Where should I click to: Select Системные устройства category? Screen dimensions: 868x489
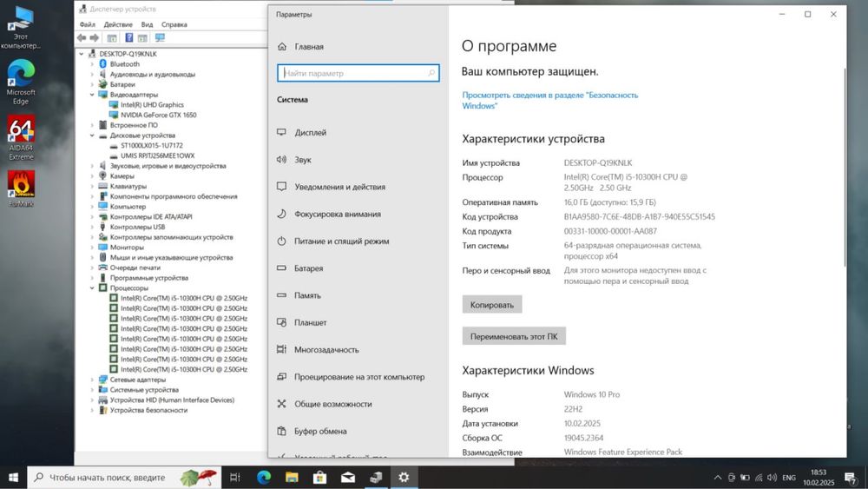pyautogui.click(x=144, y=390)
